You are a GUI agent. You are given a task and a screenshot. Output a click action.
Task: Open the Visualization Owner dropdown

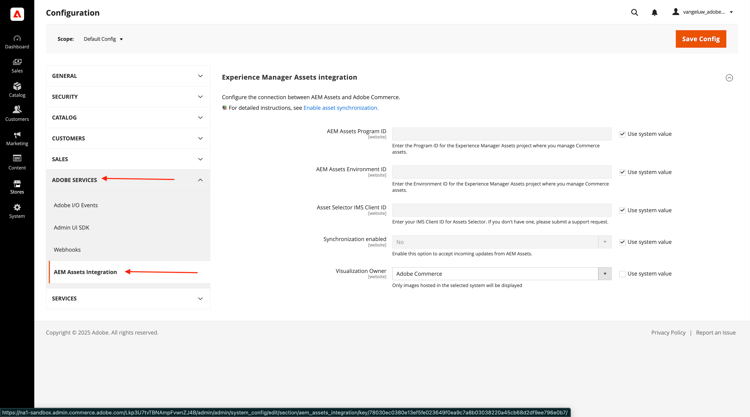(x=502, y=274)
